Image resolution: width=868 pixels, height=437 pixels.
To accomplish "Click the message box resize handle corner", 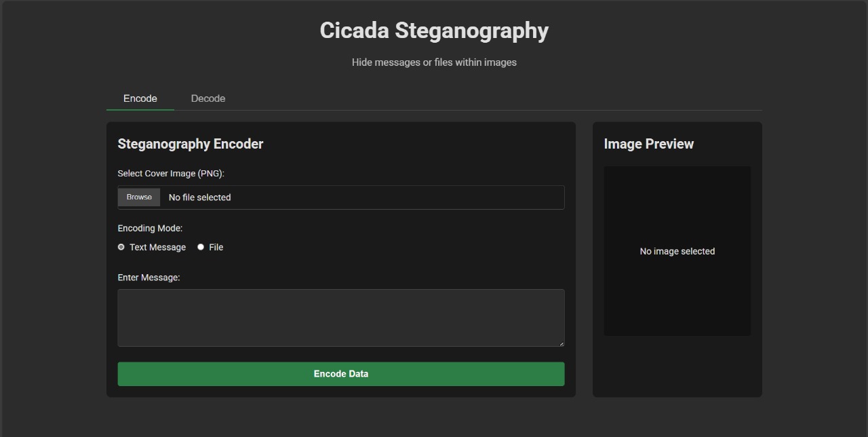I will click(561, 343).
